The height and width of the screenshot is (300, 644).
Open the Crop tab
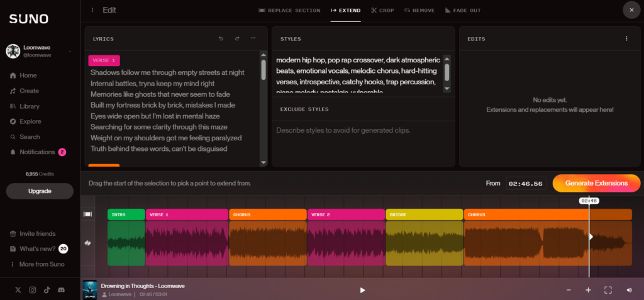[x=382, y=10]
